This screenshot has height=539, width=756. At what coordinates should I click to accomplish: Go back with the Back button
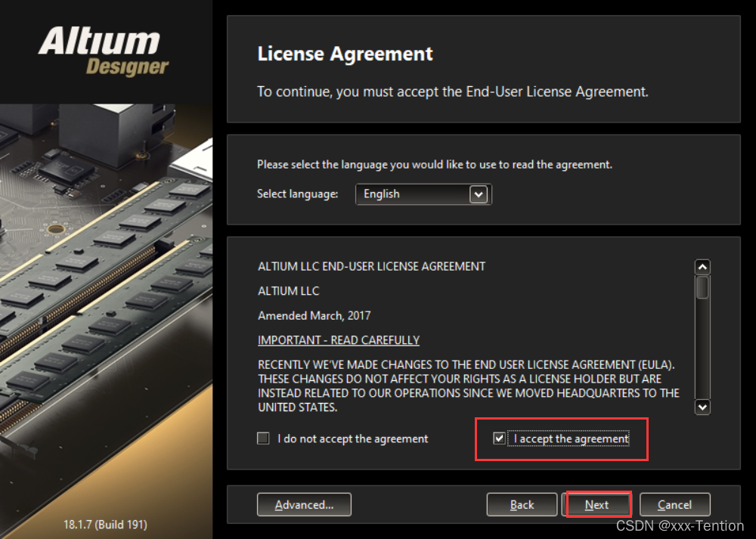[x=522, y=505]
